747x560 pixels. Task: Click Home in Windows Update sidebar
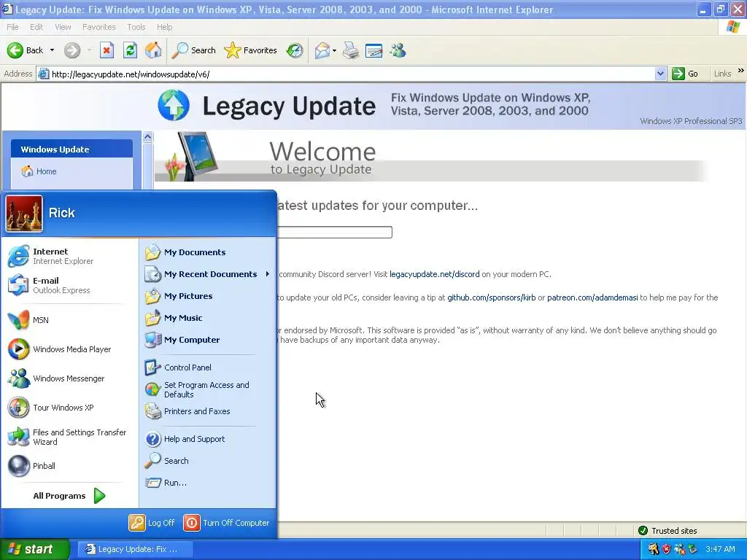(46, 171)
